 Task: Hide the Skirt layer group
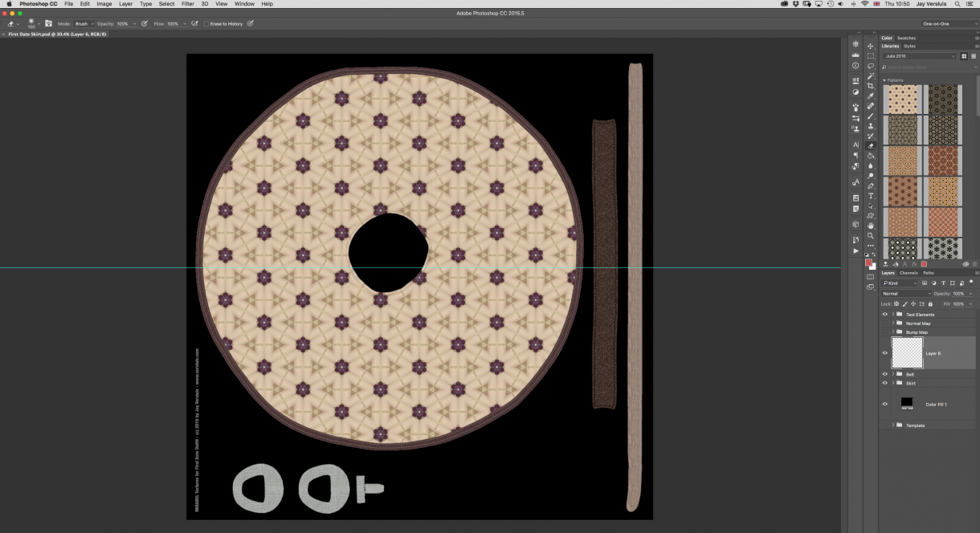click(886, 383)
